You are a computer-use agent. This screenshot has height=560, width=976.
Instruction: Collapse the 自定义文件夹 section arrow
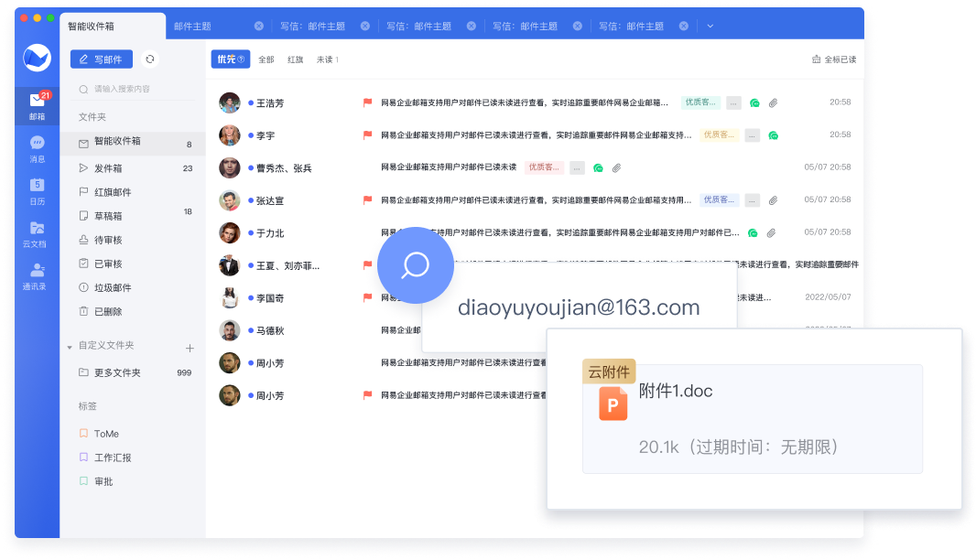point(70,348)
